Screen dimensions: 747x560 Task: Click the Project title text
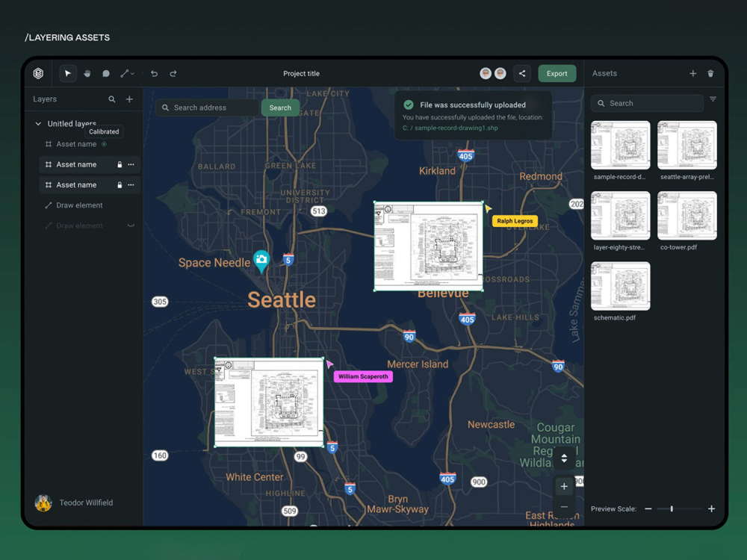pos(301,73)
